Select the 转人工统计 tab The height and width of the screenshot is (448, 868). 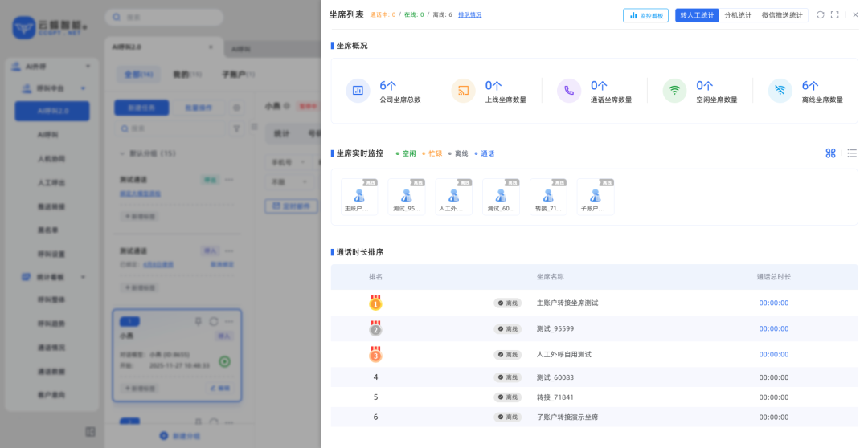[697, 15]
